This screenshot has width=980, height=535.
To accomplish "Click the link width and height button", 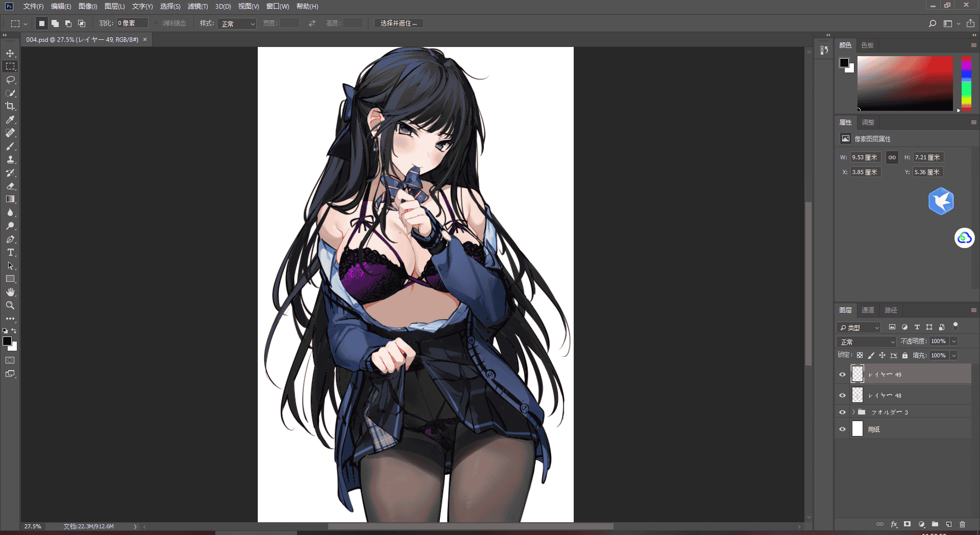I will [892, 157].
